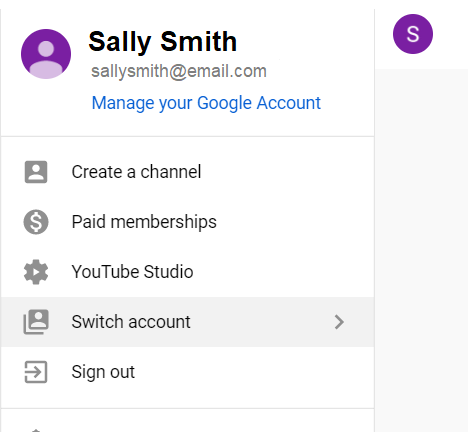Select Create a channel menu entry

pyautogui.click(x=187, y=172)
